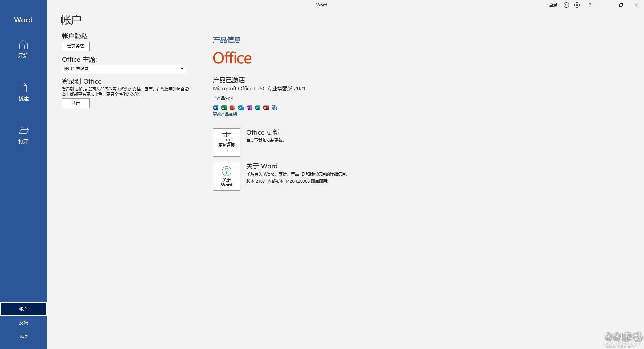
Task: Switch to the 选项 options section
Action: tap(23, 336)
